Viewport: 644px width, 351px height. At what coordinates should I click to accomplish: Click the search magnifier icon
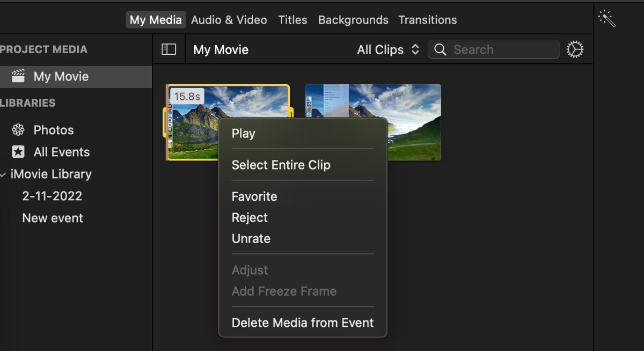pos(440,49)
